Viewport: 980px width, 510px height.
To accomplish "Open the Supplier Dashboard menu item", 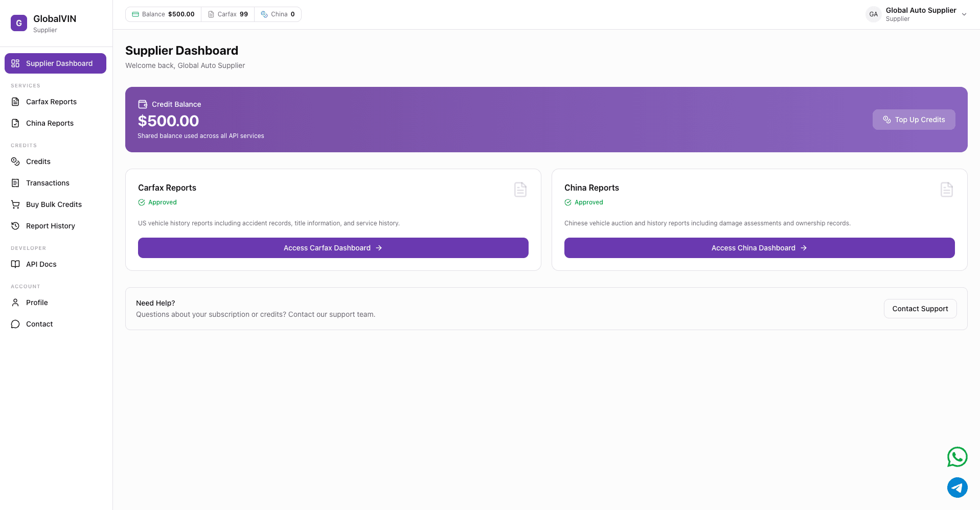I will coord(55,63).
